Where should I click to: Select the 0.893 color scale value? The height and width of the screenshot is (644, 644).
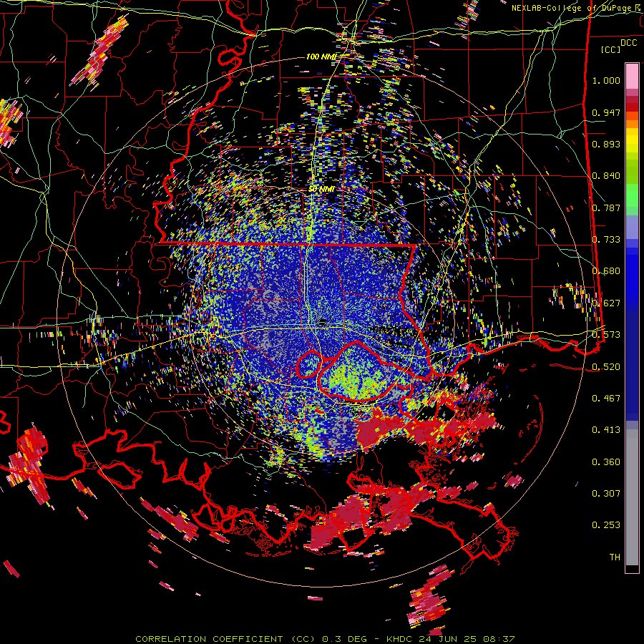point(606,144)
